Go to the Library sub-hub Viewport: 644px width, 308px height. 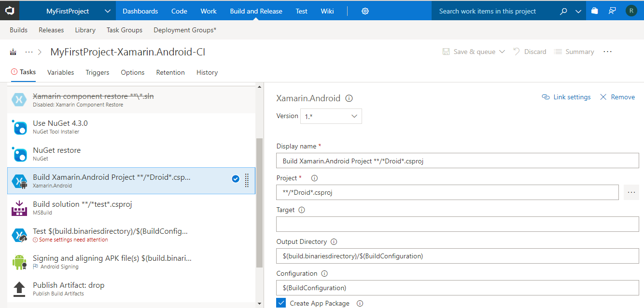pyautogui.click(x=85, y=30)
